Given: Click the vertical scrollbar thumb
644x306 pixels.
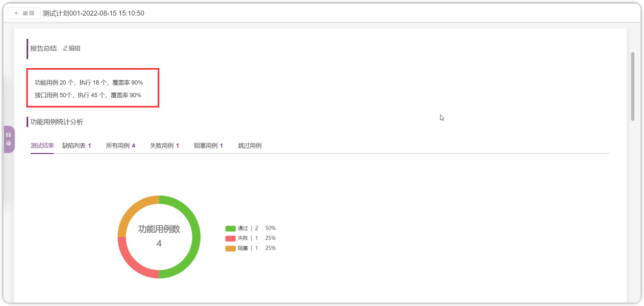Looking at the screenshot, I should (x=633, y=86).
